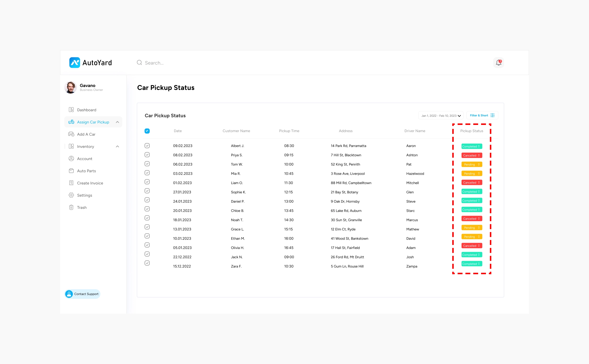Toggle checkbox for Albert J. row
589x364 pixels.
(x=147, y=146)
